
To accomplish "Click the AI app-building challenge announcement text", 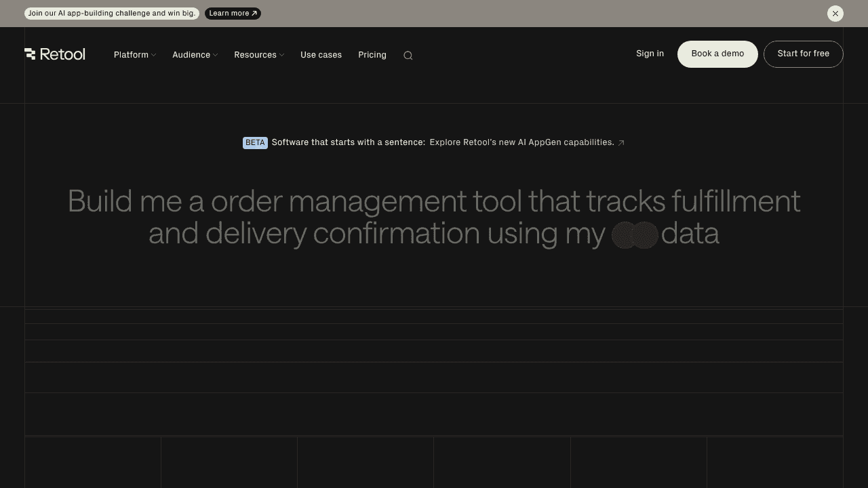I will point(112,14).
